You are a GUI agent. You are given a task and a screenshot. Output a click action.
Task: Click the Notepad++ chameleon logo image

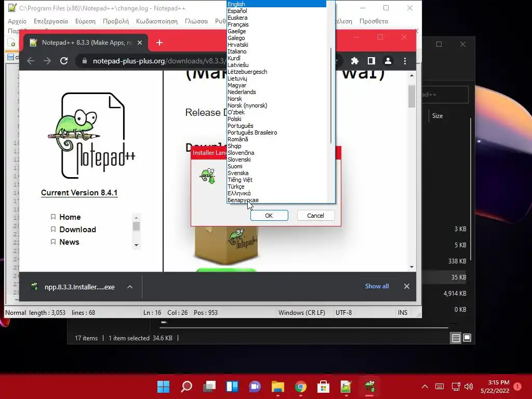click(91, 136)
